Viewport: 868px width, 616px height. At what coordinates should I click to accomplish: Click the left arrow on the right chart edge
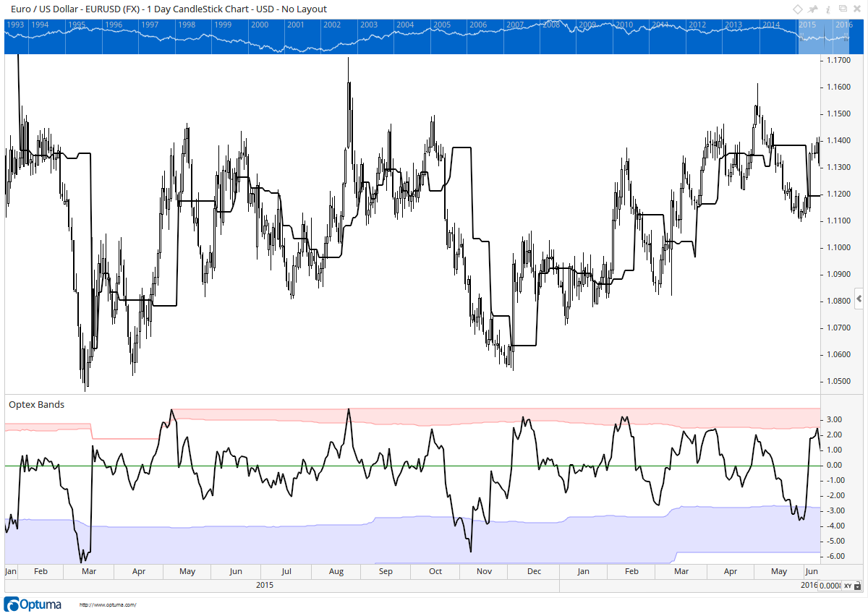click(x=859, y=299)
